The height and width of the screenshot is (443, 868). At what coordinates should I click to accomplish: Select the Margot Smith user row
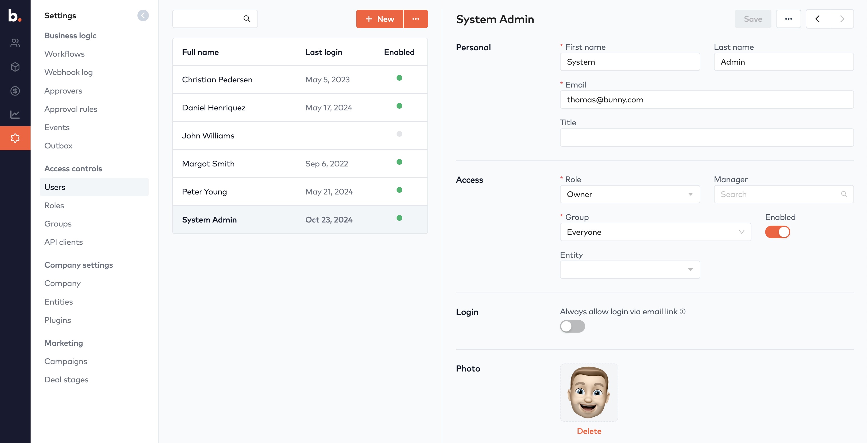(300, 164)
